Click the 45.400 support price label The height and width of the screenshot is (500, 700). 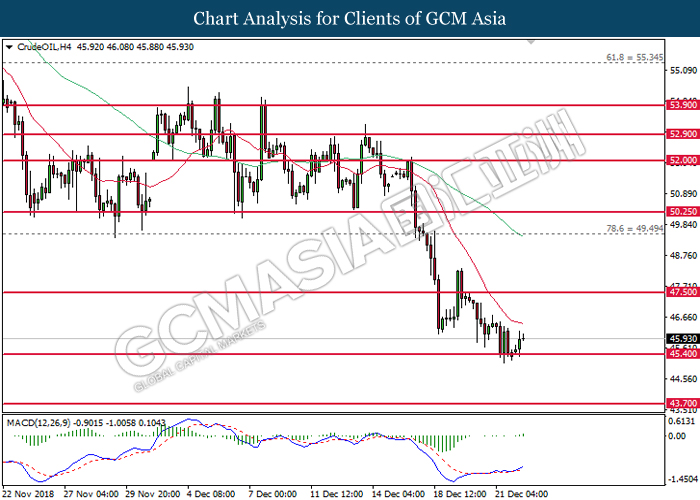pyautogui.click(x=683, y=354)
